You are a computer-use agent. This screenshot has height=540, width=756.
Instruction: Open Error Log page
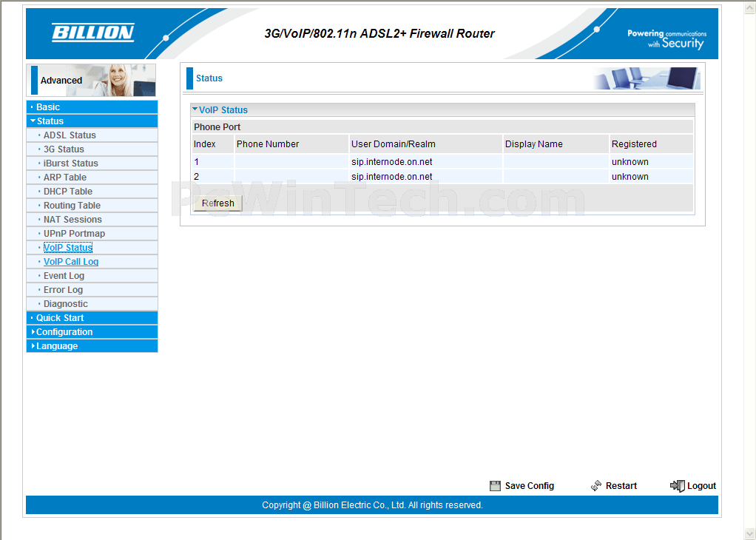click(x=63, y=289)
